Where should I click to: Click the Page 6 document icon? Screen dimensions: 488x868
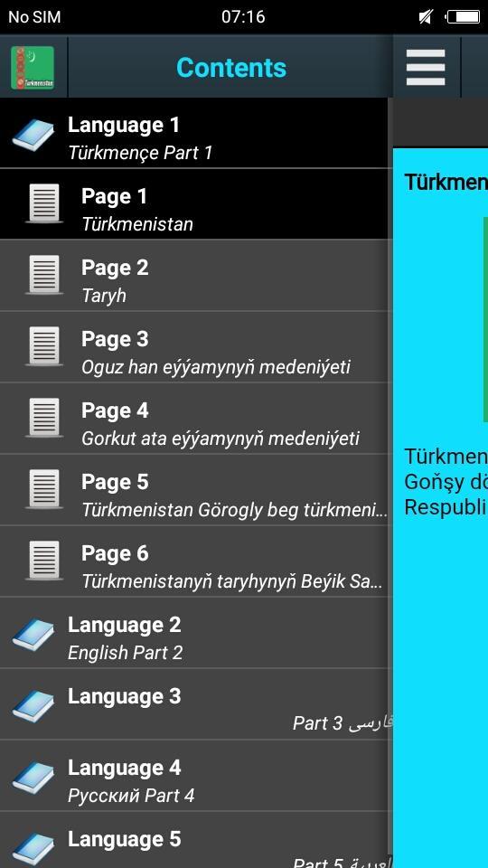click(x=43, y=561)
